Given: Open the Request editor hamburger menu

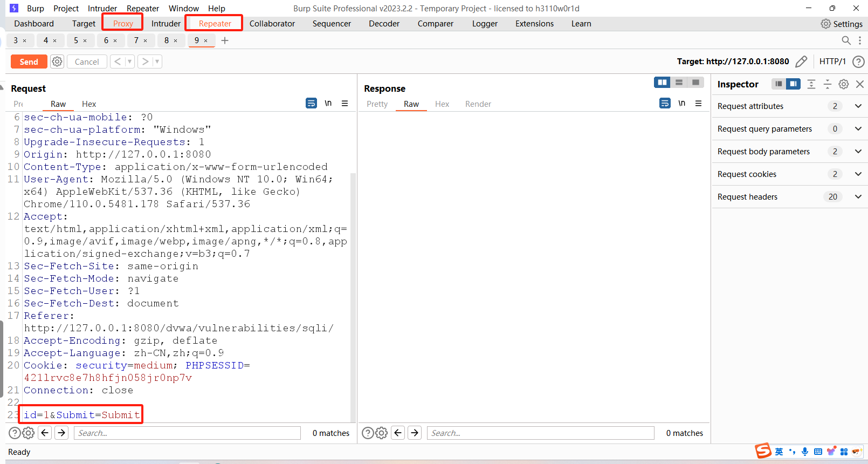Looking at the screenshot, I should [x=345, y=103].
